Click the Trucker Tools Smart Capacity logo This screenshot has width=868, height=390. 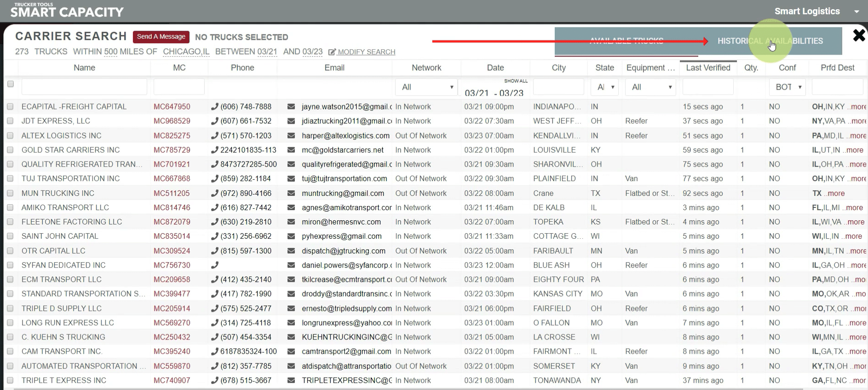click(67, 10)
